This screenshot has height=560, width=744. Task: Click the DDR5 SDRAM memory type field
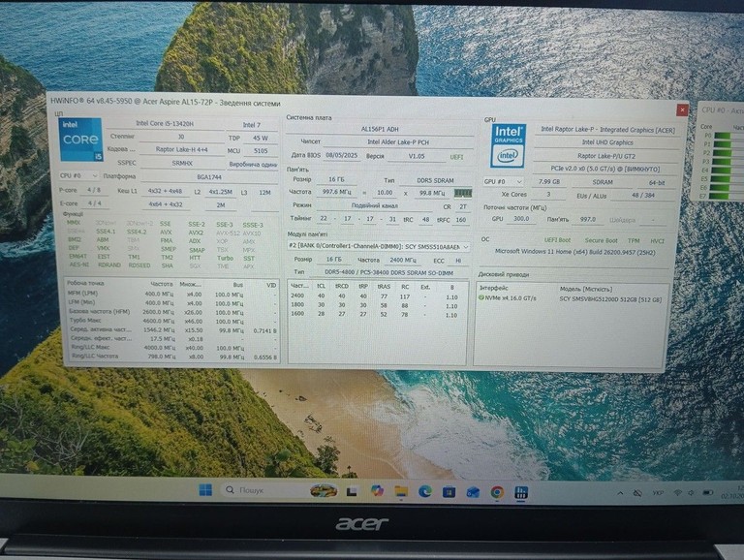[435, 180]
